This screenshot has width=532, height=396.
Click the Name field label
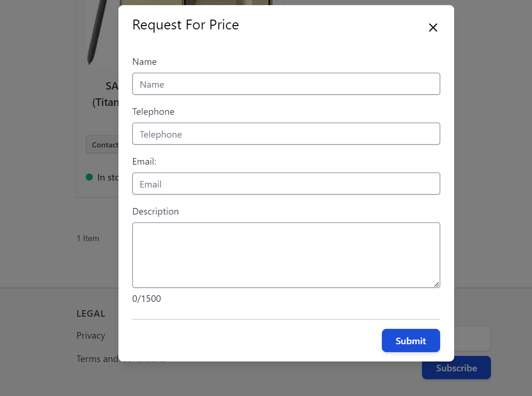[145, 62]
